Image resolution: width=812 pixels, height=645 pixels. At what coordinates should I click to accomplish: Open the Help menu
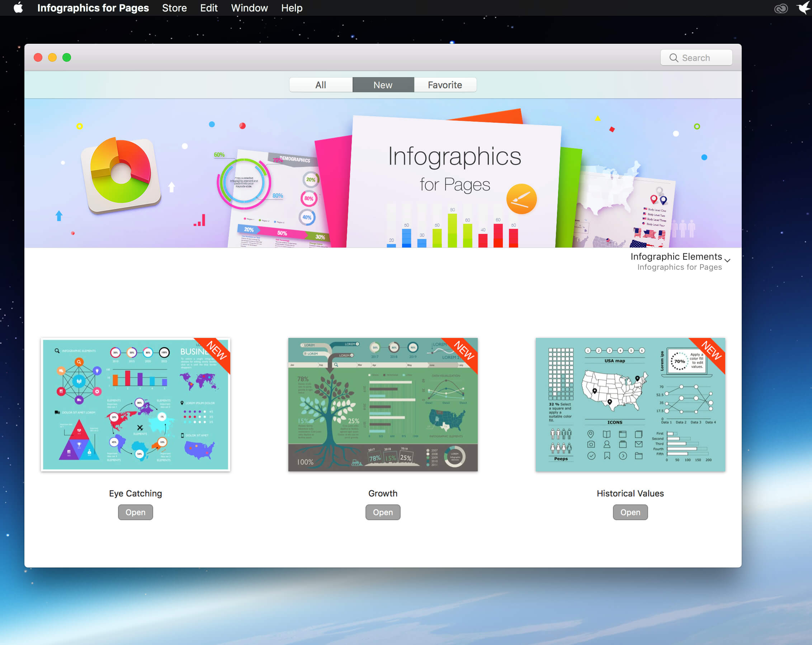tap(292, 8)
